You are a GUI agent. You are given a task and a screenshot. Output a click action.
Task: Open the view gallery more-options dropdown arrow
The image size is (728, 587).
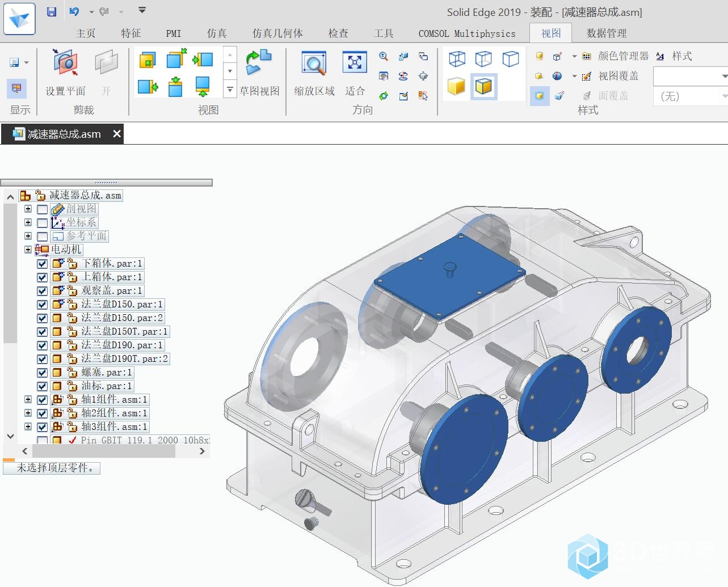coord(230,89)
